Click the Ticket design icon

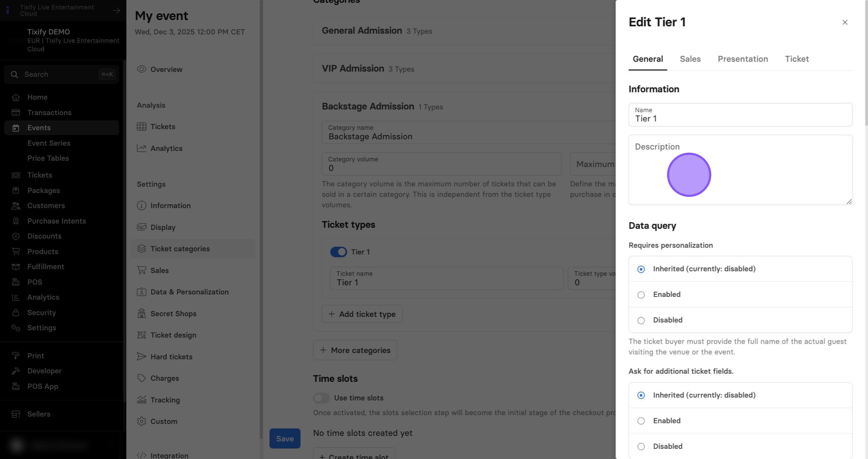[x=141, y=335]
